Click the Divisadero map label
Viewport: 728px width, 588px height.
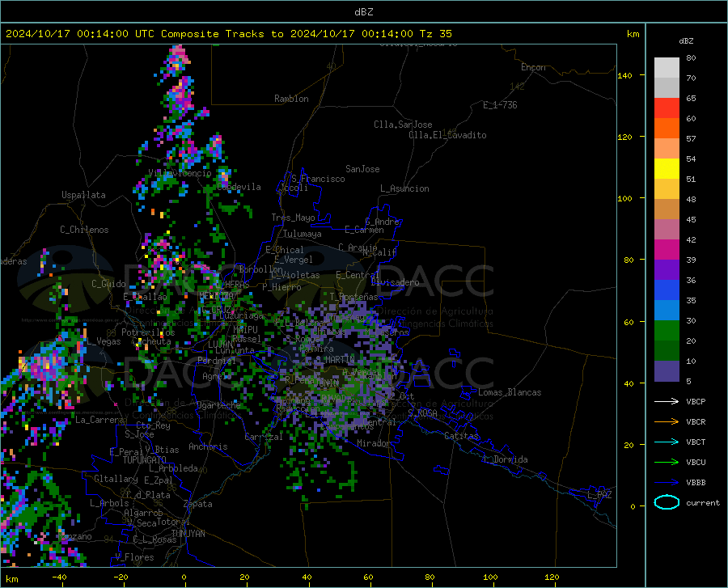395,282
